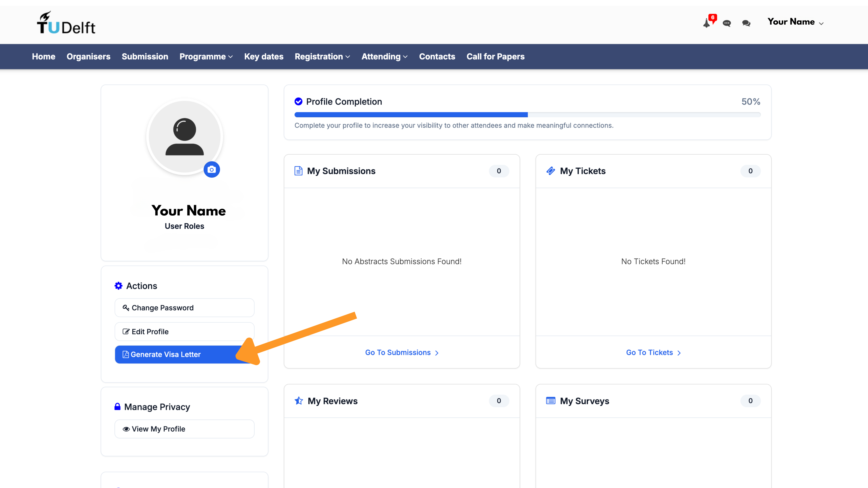Click the 50% completion value
The width and height of the screenshot is (868, 488).
tap(751, 101)
